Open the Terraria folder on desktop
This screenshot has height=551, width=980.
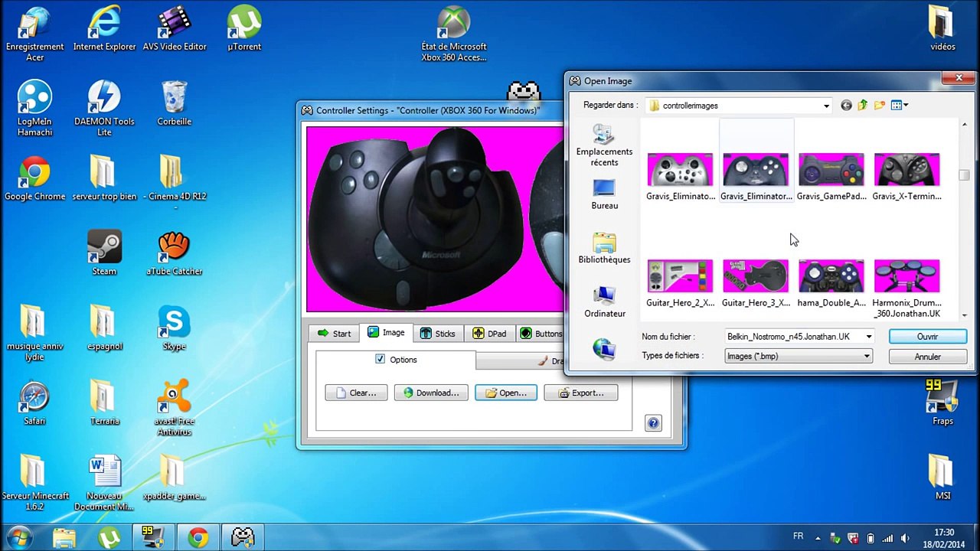point(104,403)
